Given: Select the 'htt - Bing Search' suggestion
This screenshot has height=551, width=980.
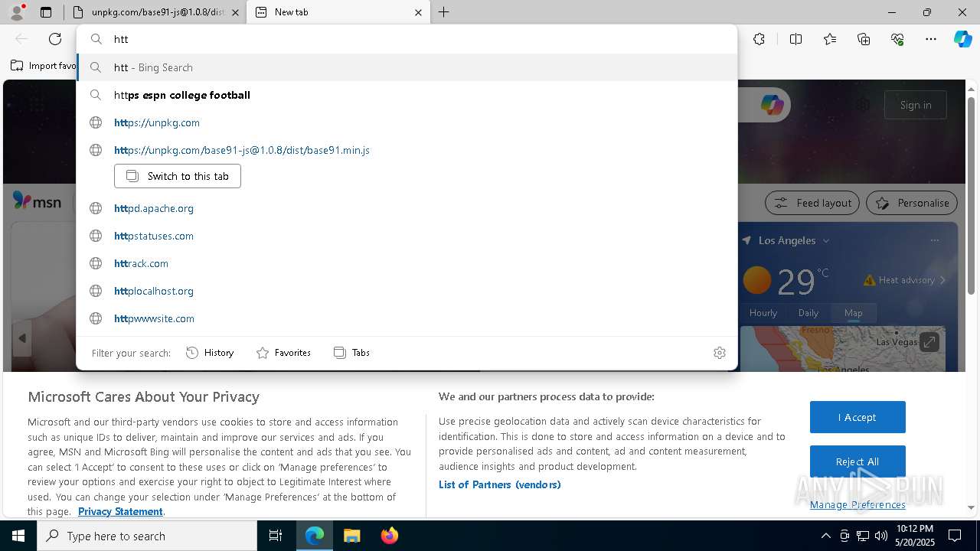Looking at the screenshot, I should [x=407, y=67].
